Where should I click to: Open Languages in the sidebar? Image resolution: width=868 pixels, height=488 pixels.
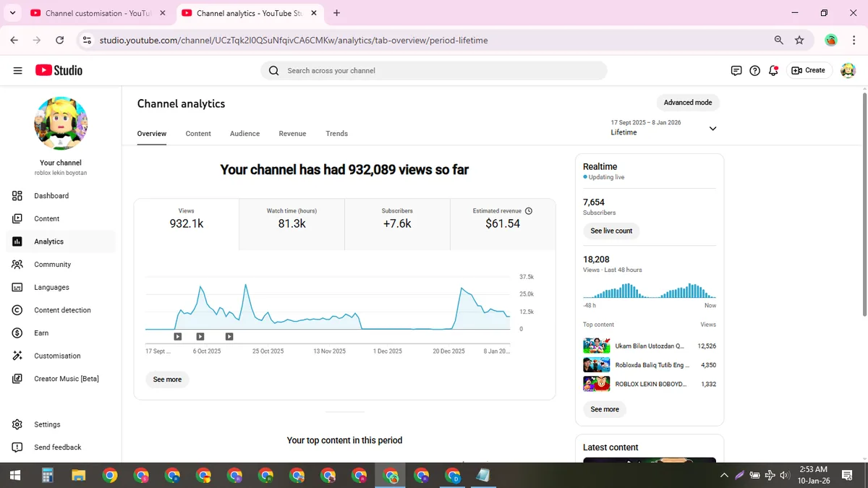(x=61, y=287)
